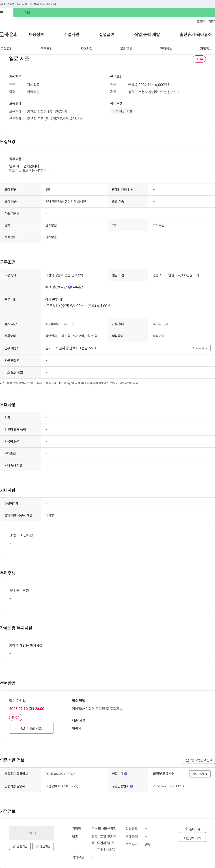Open 지도 보기 next to 의정부고용센터
The height and width of the screenshot is (868, 215).
click(200, 774)
